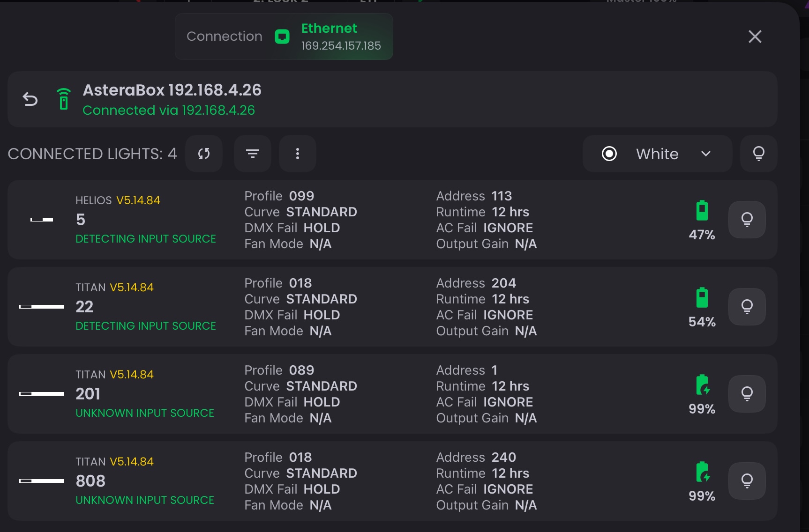Open the three-dot more options menu
809x532 pixels.
click(298, 154)
